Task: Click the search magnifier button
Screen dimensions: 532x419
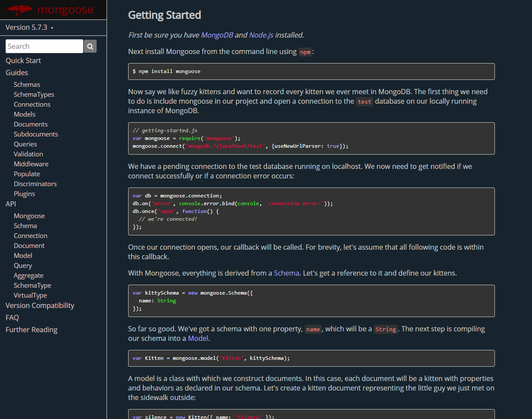Action: pyautogui.click(x=90, y=46)
